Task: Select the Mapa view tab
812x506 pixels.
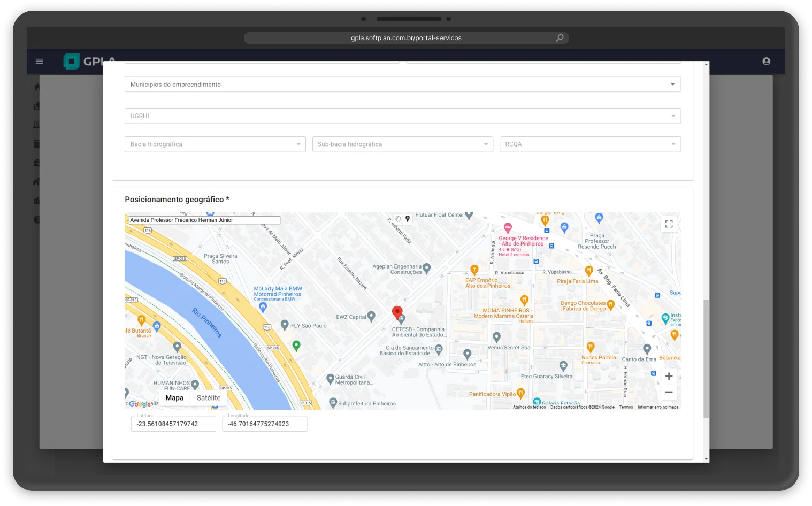Action: pyautogui.click(x=174, y=398)
